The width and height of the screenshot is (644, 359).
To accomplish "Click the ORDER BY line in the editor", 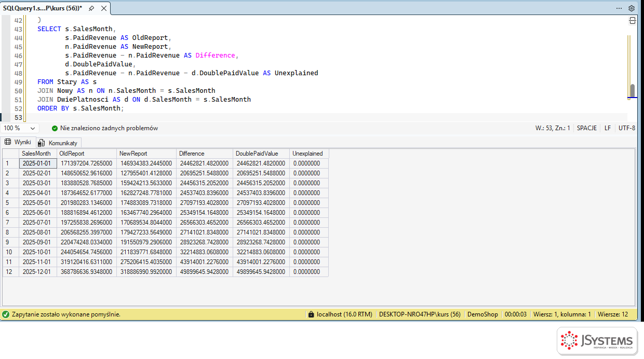I will tap(81, 108).
